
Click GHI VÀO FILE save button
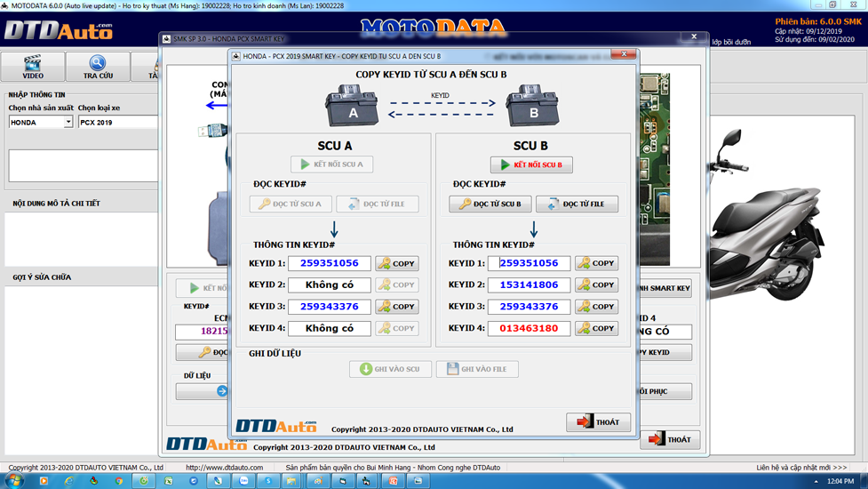click(477, 369)
